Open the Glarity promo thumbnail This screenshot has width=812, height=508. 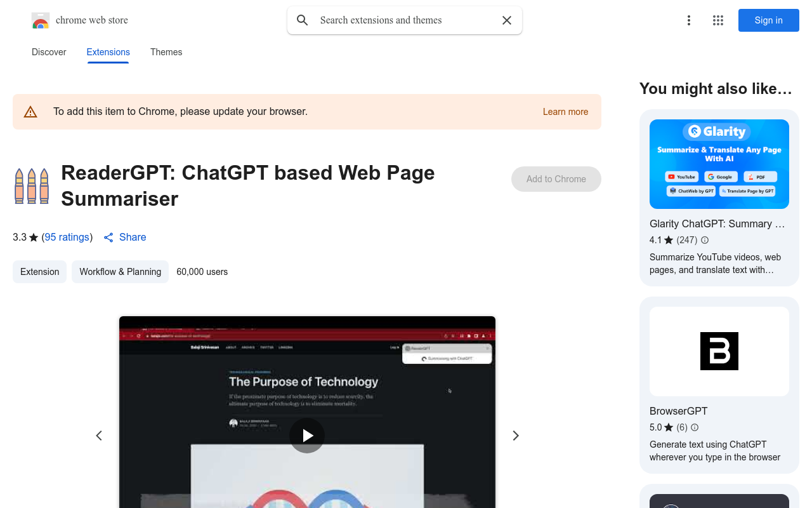click(x=719, y=164)
